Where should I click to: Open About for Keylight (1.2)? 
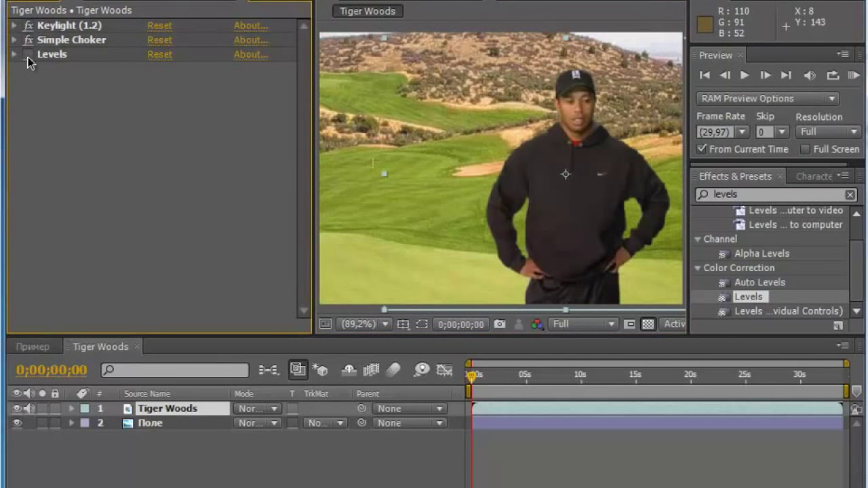(x=251, y=26)
